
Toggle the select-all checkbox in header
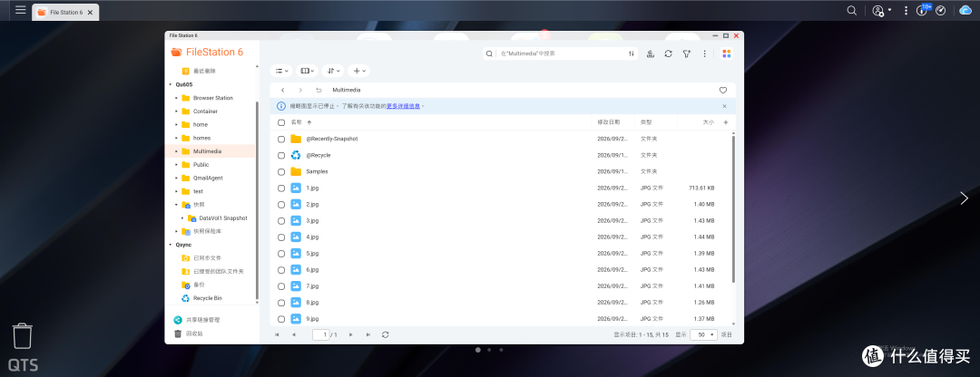point(281,123)
